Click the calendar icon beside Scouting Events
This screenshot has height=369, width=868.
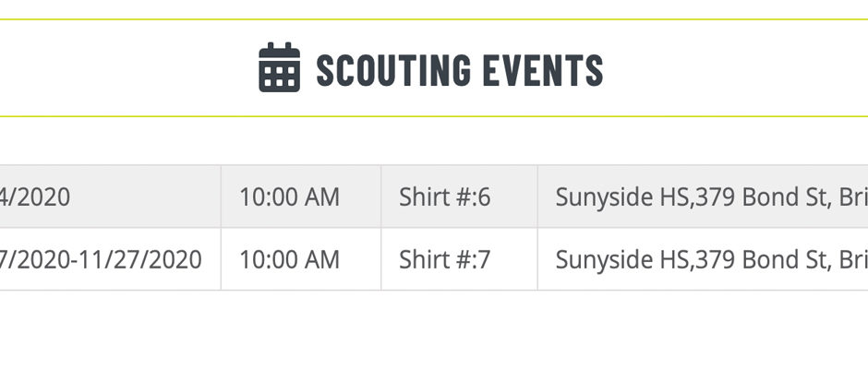(280, 67)
